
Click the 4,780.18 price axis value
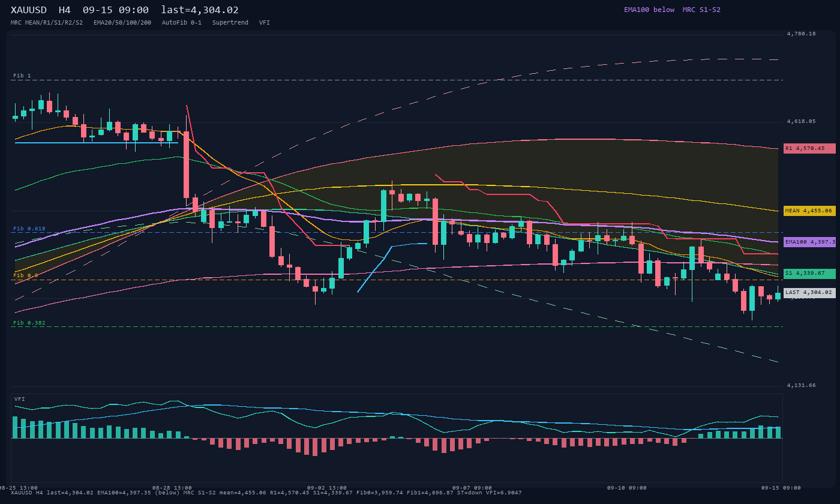tap(802, 34)
